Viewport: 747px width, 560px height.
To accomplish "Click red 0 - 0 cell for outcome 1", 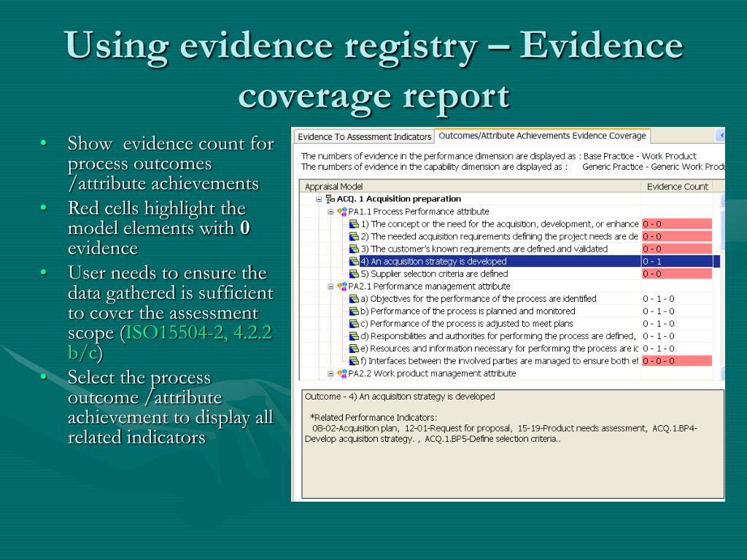I will 677,224.
